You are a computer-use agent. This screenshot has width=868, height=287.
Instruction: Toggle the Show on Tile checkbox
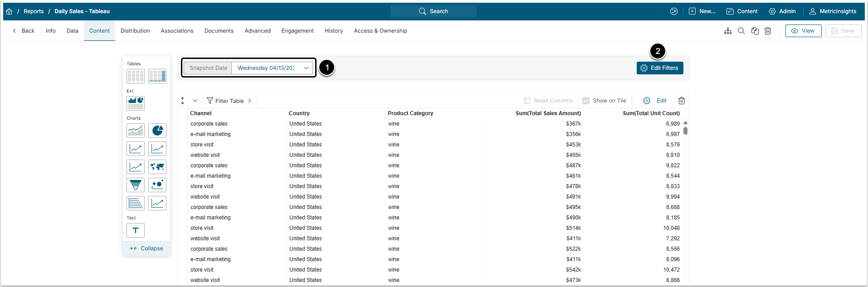(586, 101)
